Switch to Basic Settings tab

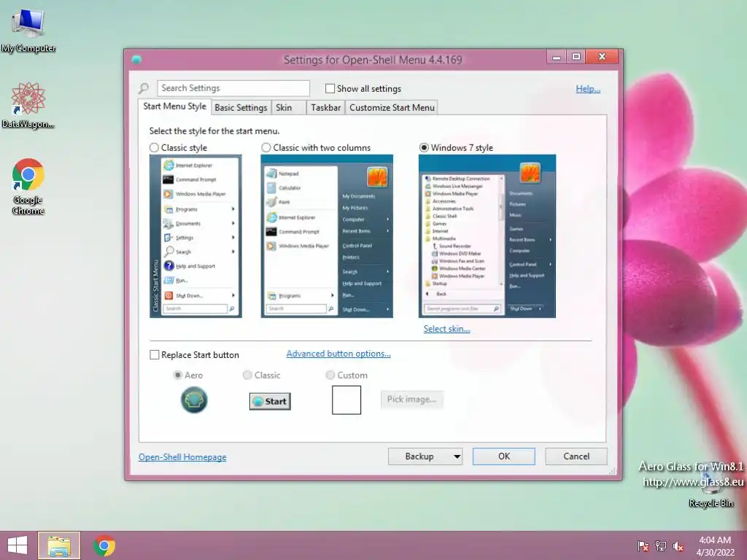click(x=241, y=108)
